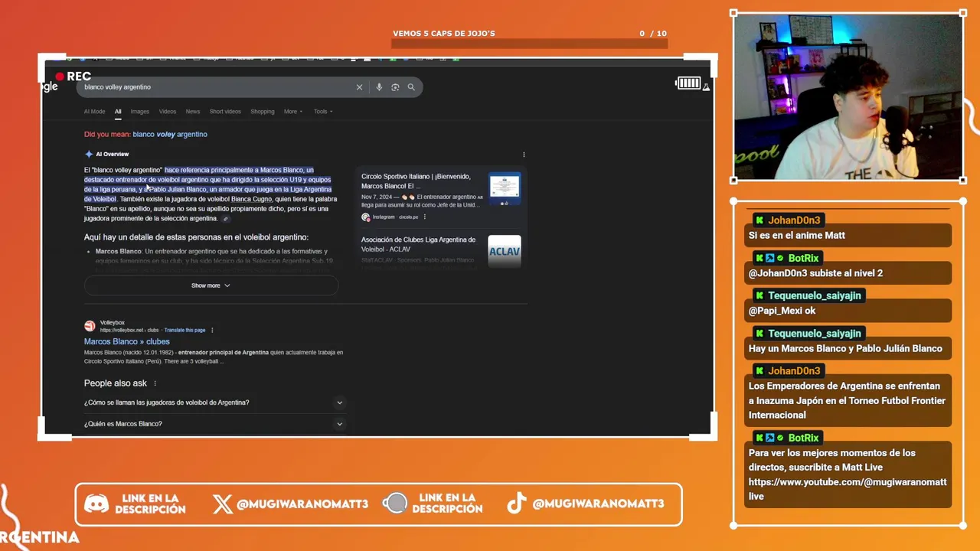Click Tequenuelo_saiyajin username above @Papi_Mexi ok
The width and height of the screenshot is (980, 551).
click(x=815, y=295)
